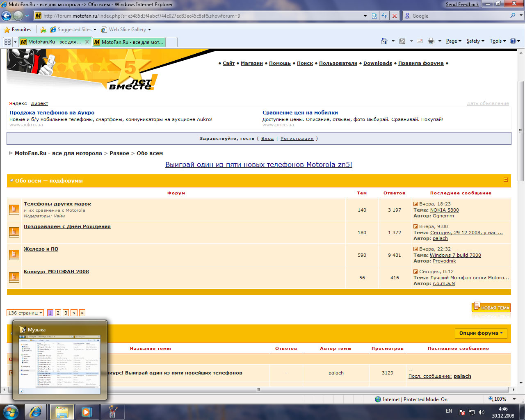Open Выиграй один из пяти новых телефонов link
This screenshot has width=525, height=420.
coord(259,164)
